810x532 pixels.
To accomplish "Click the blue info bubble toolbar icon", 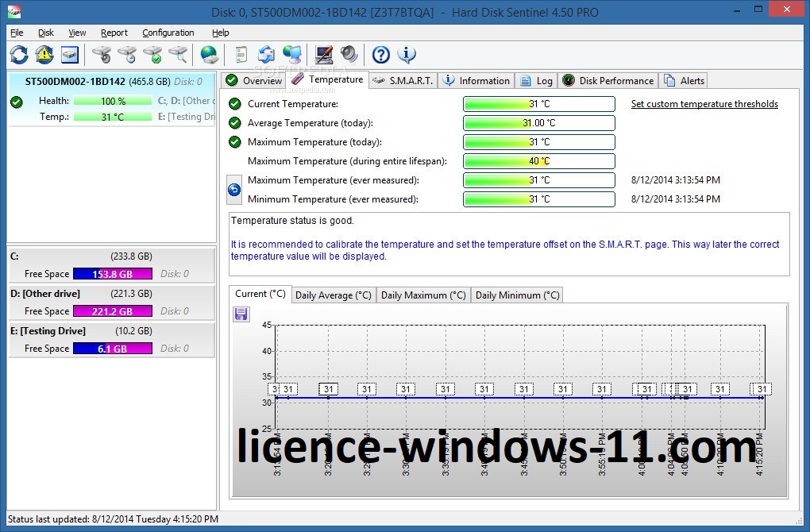I will coord(407,54).
